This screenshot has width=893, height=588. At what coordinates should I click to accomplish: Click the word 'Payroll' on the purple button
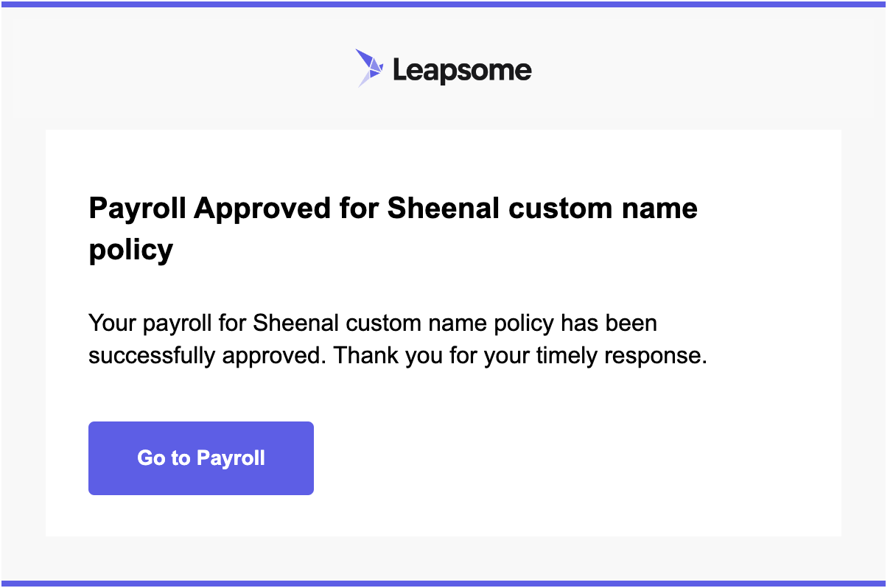(x=231, y=458)
